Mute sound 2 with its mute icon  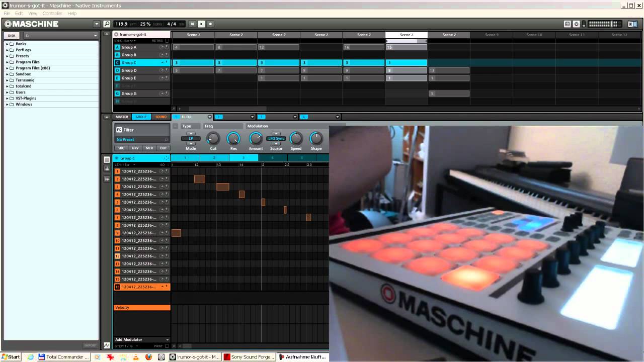coord(162,179)
